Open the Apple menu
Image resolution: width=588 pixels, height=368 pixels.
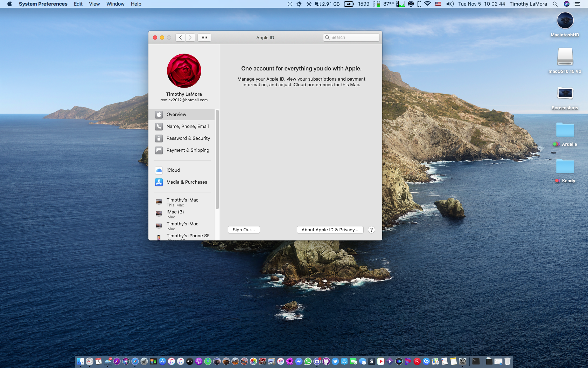click(9, 4)
